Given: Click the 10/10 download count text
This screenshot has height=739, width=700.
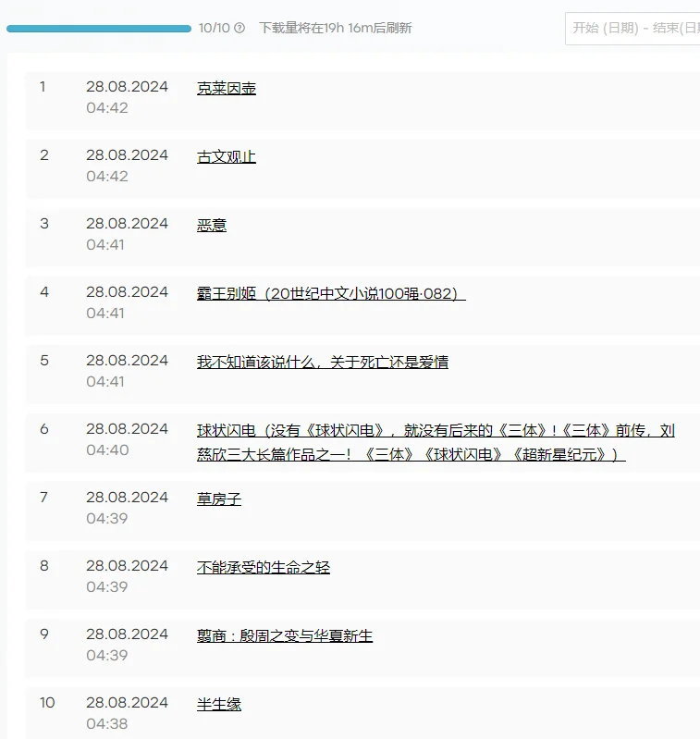Looking at the screenshot, I should pos(215,29).
